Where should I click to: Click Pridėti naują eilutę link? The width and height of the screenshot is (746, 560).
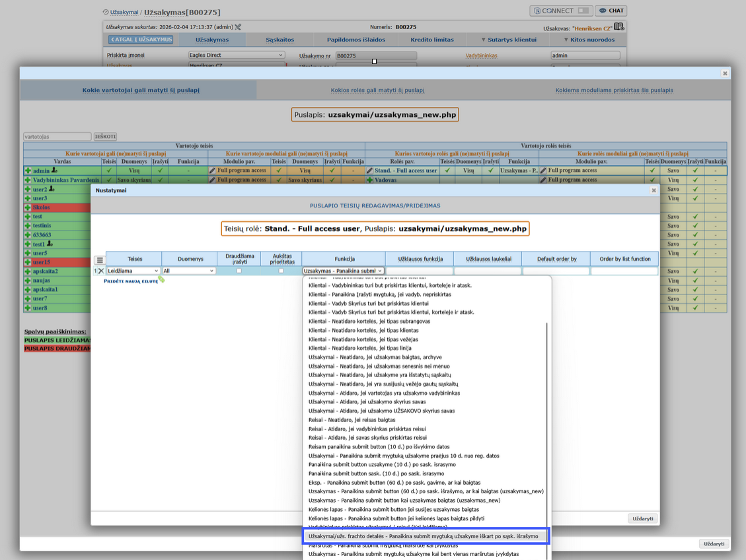pyautogui.click(x=131, y=281)
